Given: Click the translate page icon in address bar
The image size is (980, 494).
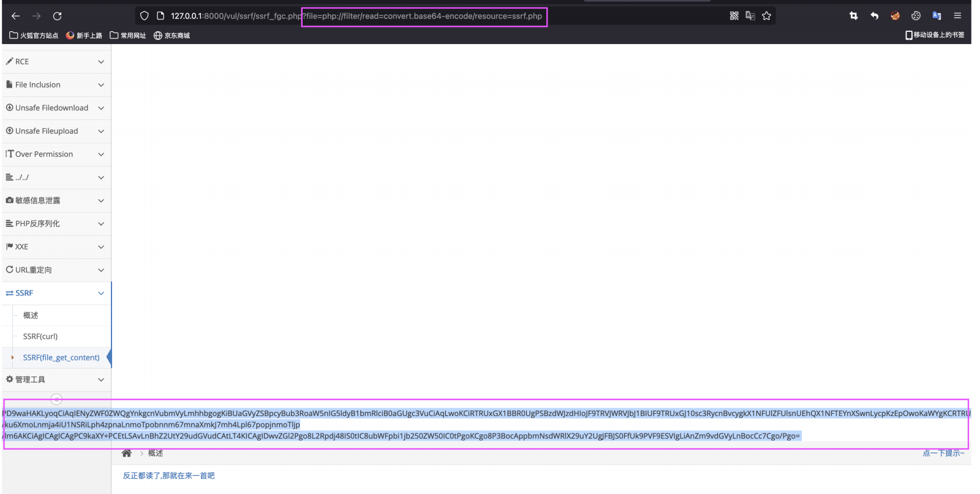Looking at the screenshot, I should (750, 16).
